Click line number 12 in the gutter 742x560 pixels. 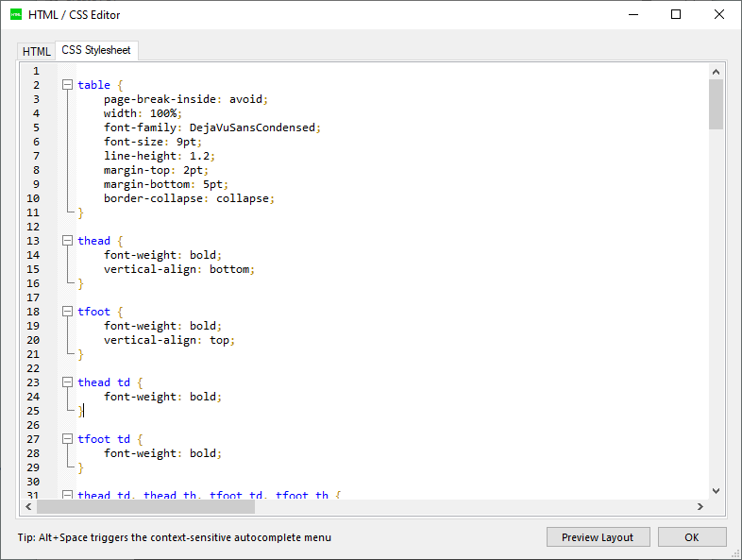pyautogui.click(x=33, y=227)
